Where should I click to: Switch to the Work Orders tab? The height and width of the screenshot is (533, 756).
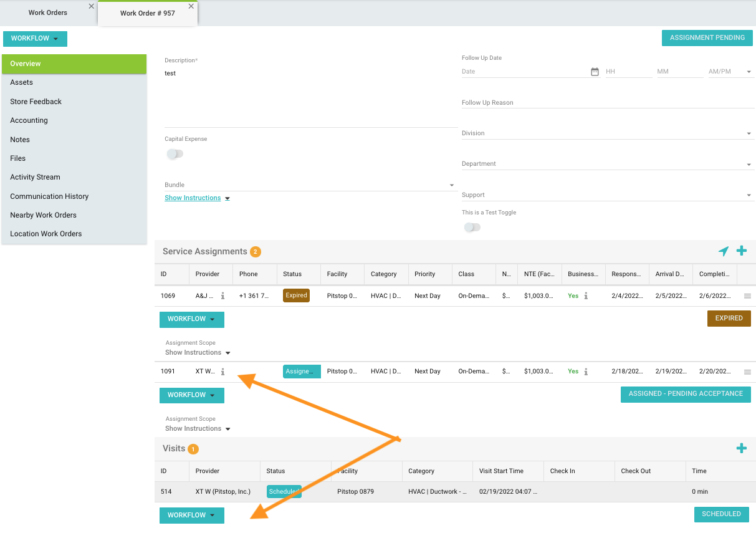pos(48,12)
